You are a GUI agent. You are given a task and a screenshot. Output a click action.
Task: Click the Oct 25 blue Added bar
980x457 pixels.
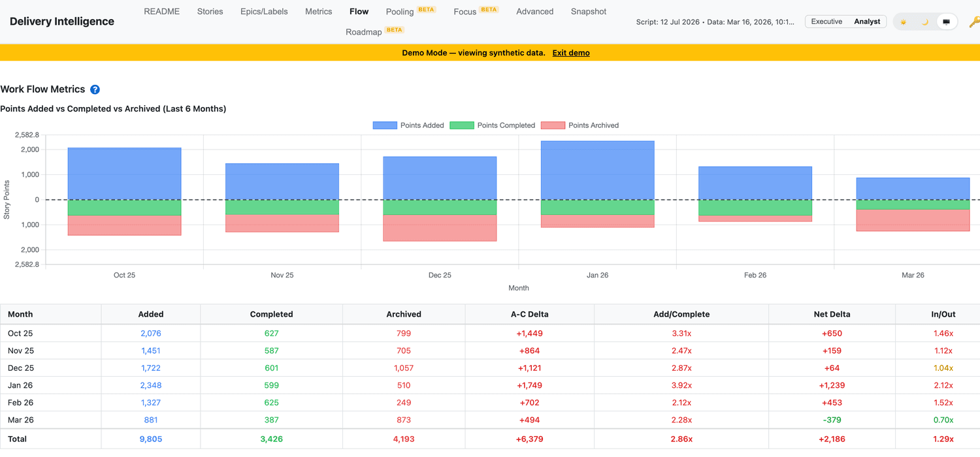pos(124,174)
